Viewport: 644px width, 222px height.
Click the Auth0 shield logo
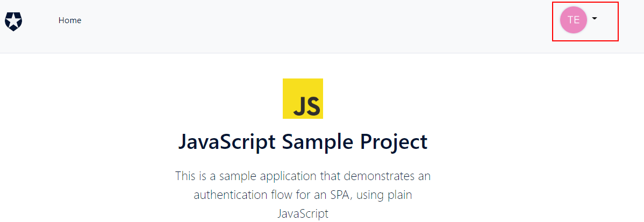tap(13, 22)
